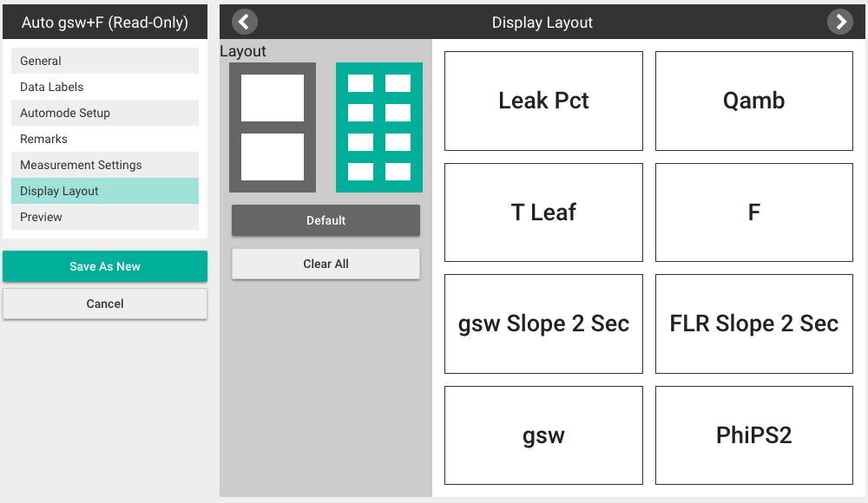This screenshot has width=868, height=503.
Task: Go to next page with right arrow icon
Action: coord(839,23)
